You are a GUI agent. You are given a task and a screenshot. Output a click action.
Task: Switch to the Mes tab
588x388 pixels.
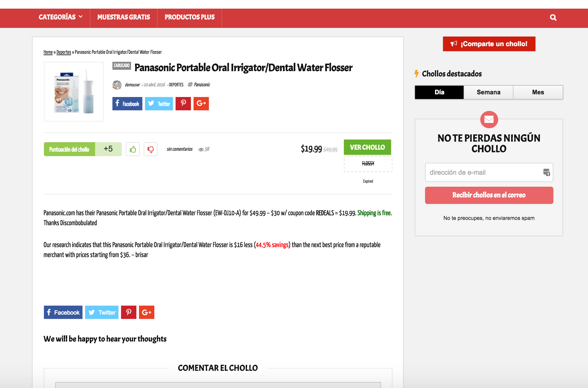pyautogui.click(x=538, y=92)
